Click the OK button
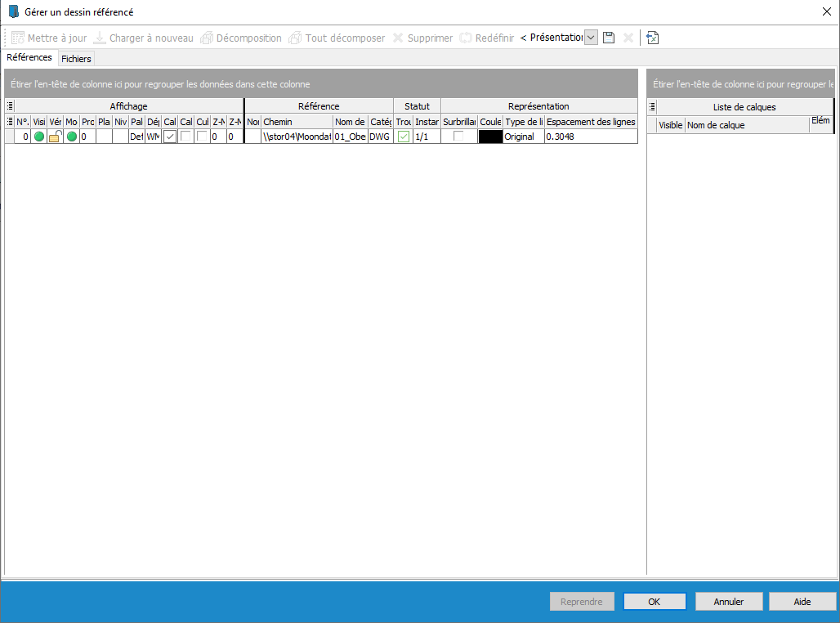The image size is (840, 623). pos(655,602)
